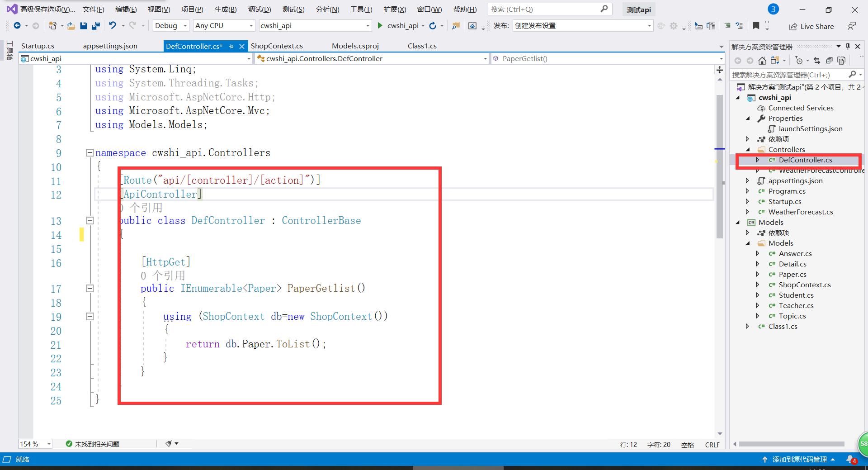Start debugging cwshi_api with the green run arrow

pos(380,26)
